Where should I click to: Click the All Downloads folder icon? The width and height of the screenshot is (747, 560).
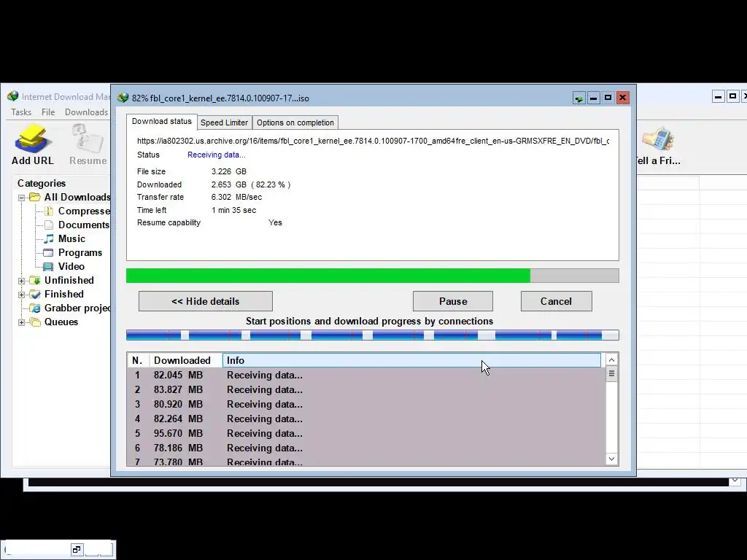tap(35, 197)
